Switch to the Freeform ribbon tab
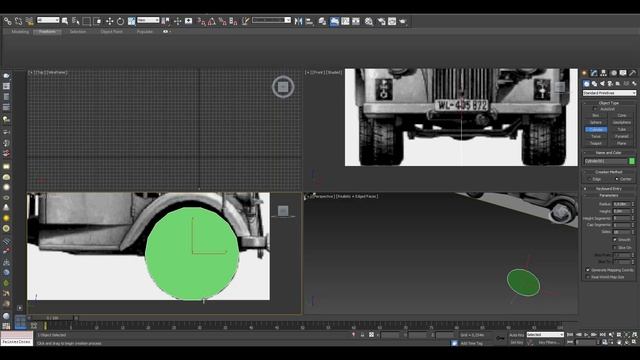 47,31
